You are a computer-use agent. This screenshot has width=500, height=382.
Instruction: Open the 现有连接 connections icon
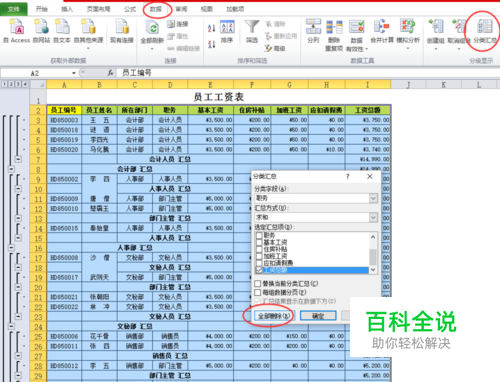point(122,26)
